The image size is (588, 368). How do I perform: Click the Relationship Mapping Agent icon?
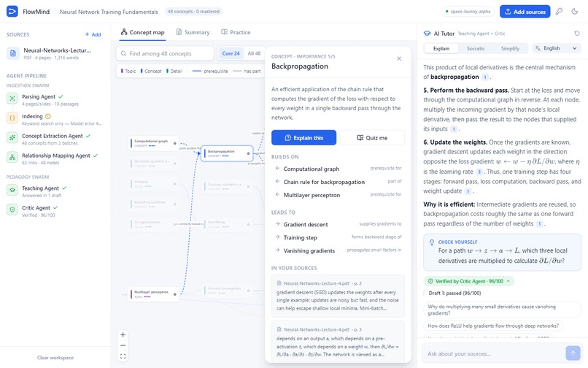12,157
